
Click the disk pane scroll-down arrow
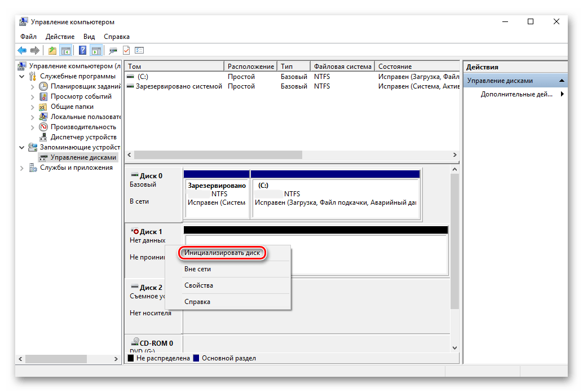[454, 348]
